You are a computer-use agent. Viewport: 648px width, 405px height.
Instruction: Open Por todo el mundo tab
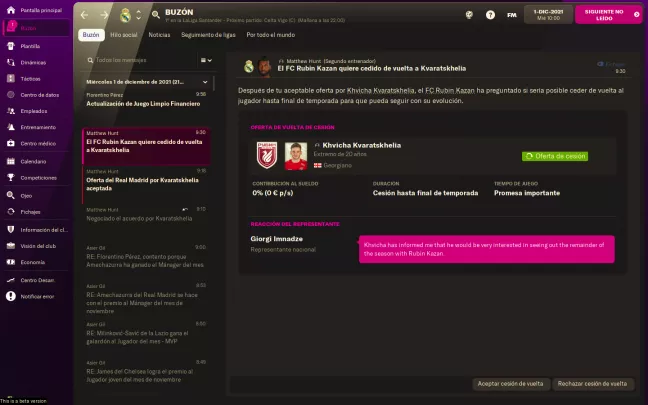(x=271, y=35)
